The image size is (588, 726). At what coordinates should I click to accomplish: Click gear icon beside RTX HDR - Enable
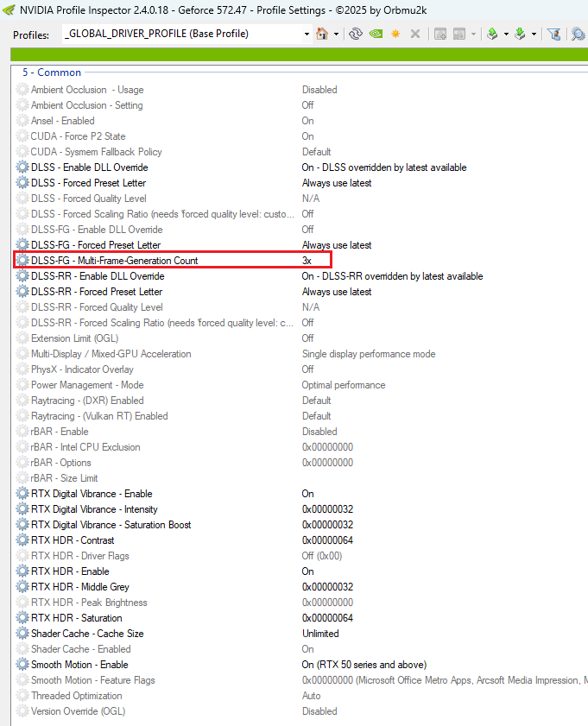click(22, 571)
